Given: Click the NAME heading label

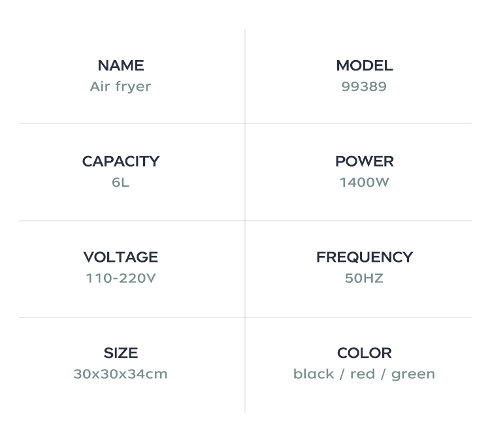Looking at the screenshot, I should (120, 65).
